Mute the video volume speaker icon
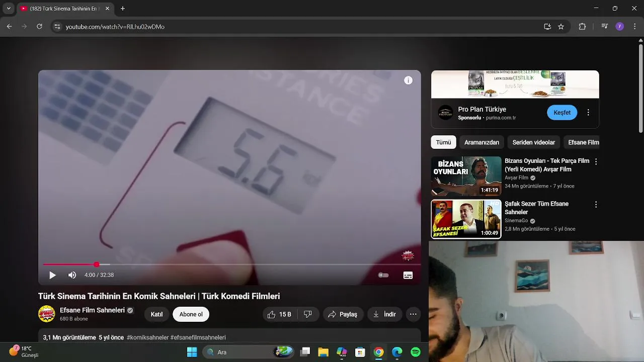Screen dimensions: 644x362 click(72, 275)
